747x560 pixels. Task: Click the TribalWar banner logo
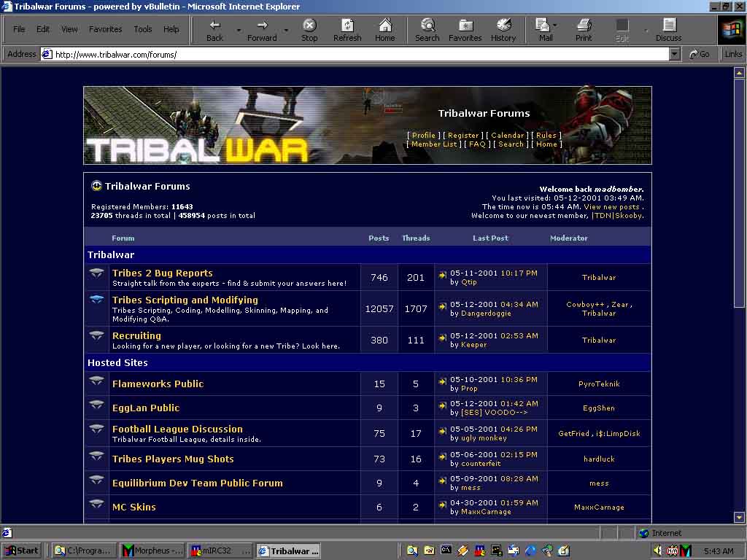coord(197,150)
